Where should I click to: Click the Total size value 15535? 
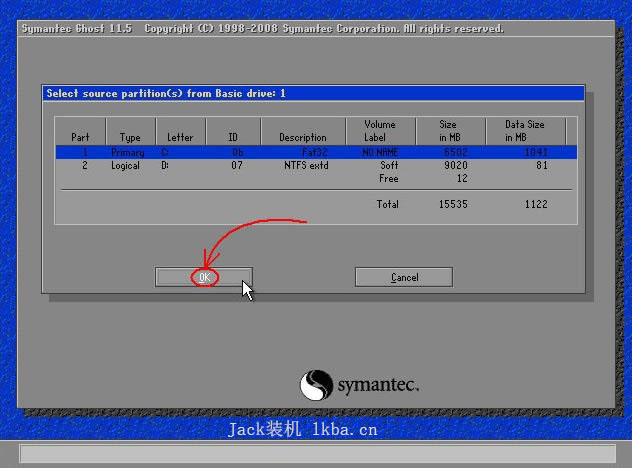pos(453,204)
